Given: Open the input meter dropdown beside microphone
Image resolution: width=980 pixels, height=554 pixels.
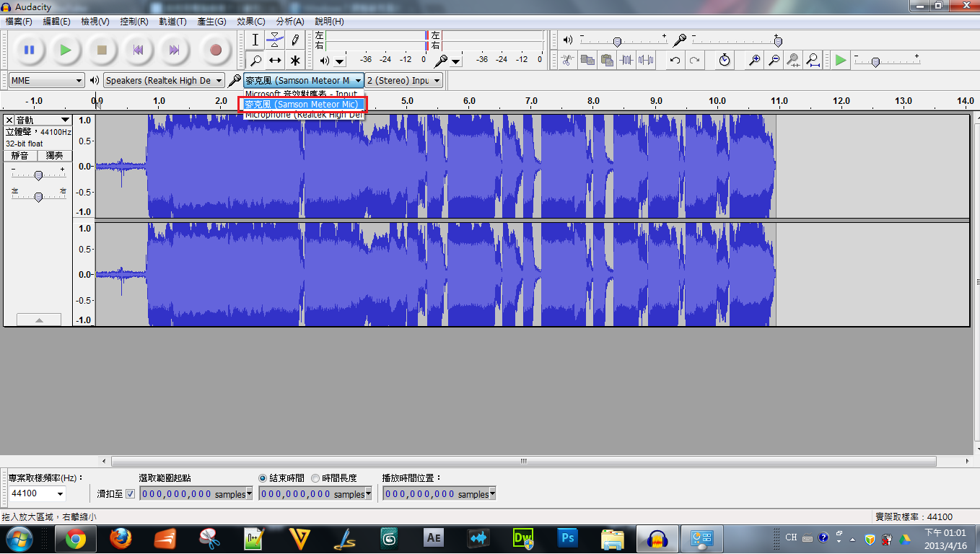Looking at the screenshot, I should (x=456, y=62).
